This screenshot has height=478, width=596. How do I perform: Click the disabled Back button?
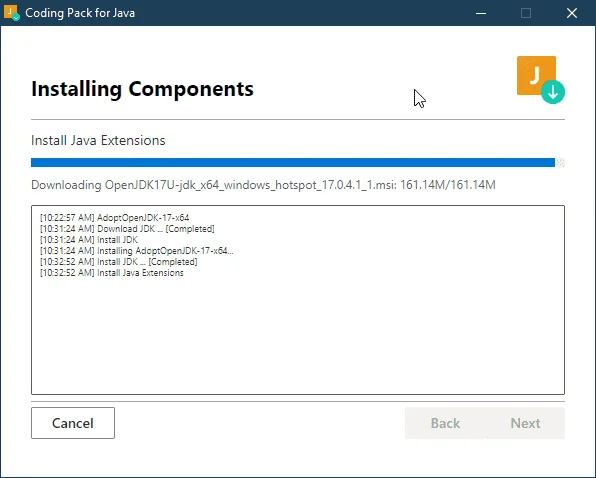[x=445, y=423]
